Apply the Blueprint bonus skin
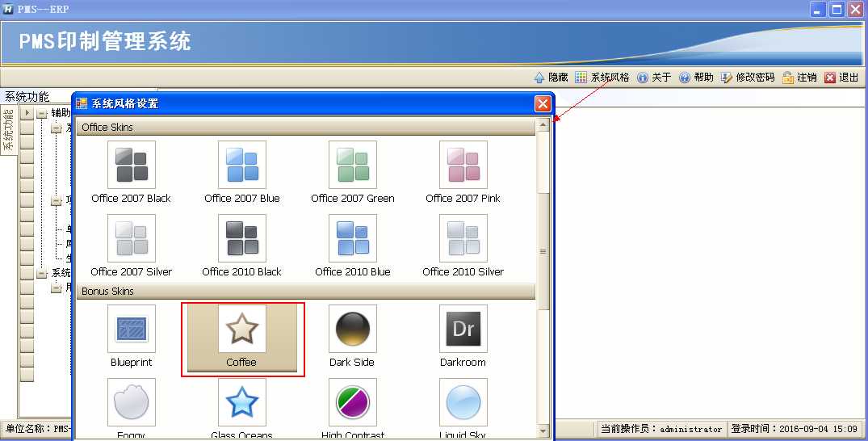 click(131, 336)
